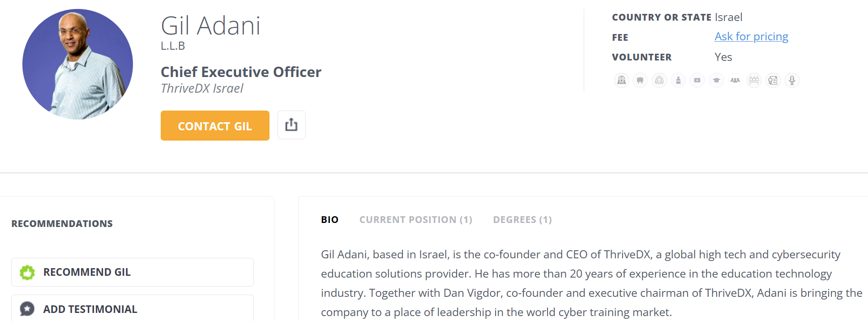
Task: Click the graduation cap icon
Action: (716, 80)
